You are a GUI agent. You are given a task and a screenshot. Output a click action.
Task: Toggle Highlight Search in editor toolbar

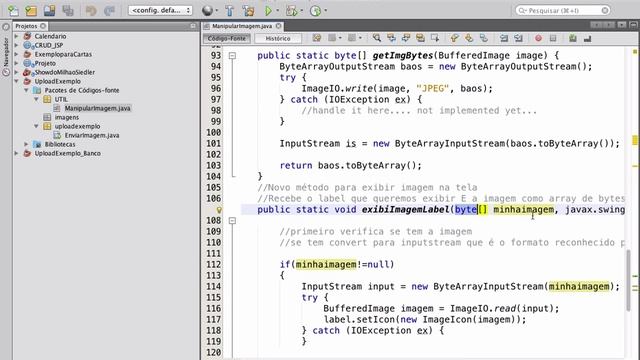point(420,38)
